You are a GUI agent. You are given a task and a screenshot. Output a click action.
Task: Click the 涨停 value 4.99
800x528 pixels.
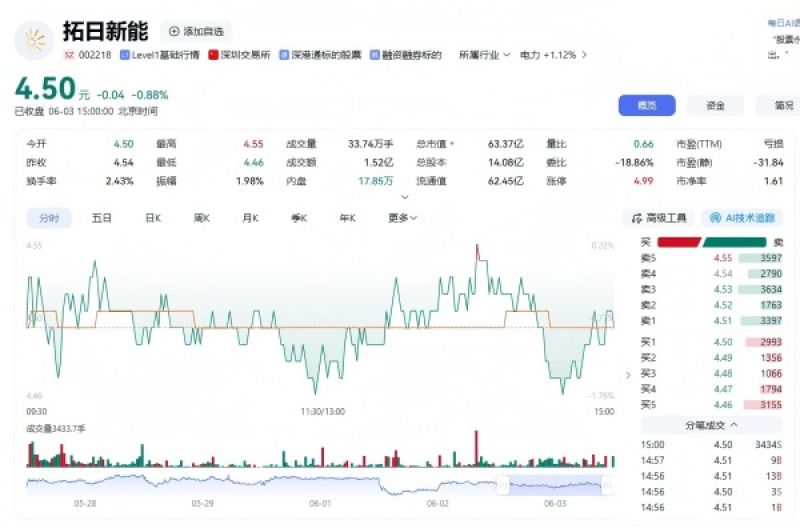pos(643,181)
